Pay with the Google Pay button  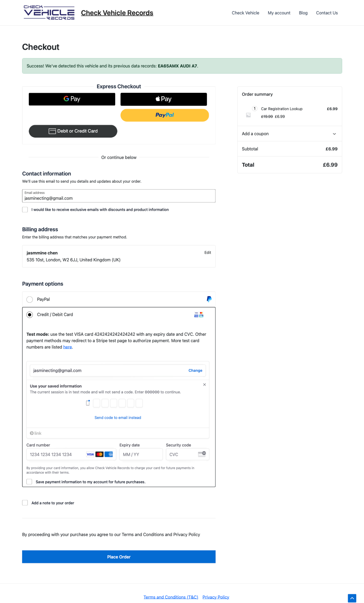tap(72, 99)
